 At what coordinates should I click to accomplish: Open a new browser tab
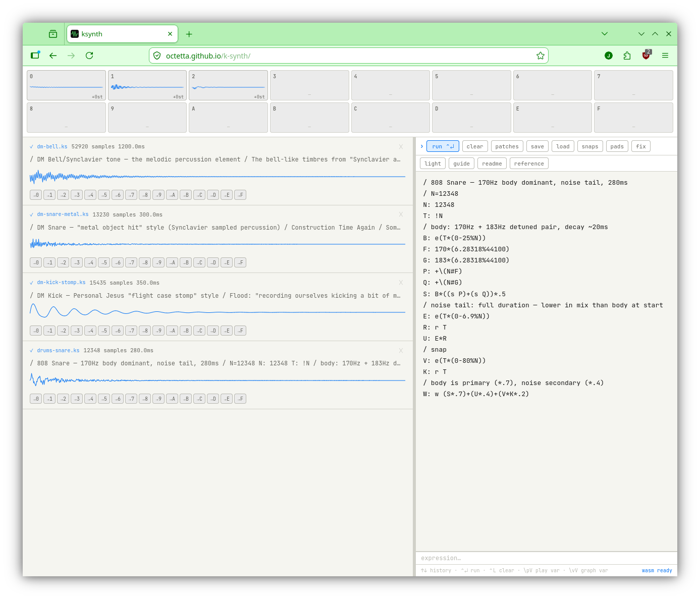[x=189, y=34]
